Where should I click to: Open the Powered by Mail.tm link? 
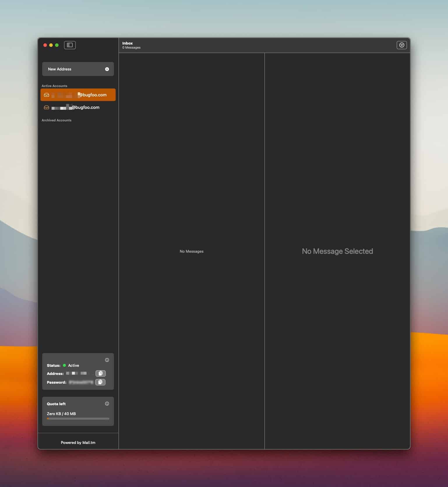78,442
